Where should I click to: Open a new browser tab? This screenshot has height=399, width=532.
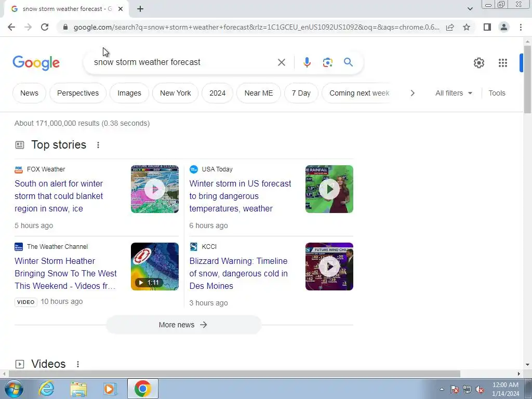pyautogui.click(x=140, y=9)
